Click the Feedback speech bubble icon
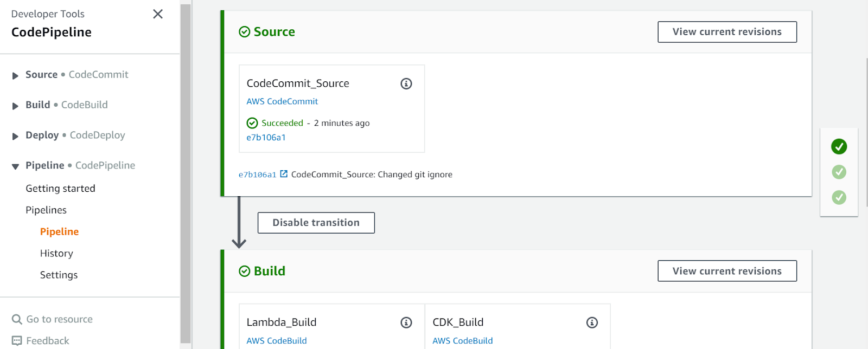The width and height of the screenshot is (868, 349). 17,341
